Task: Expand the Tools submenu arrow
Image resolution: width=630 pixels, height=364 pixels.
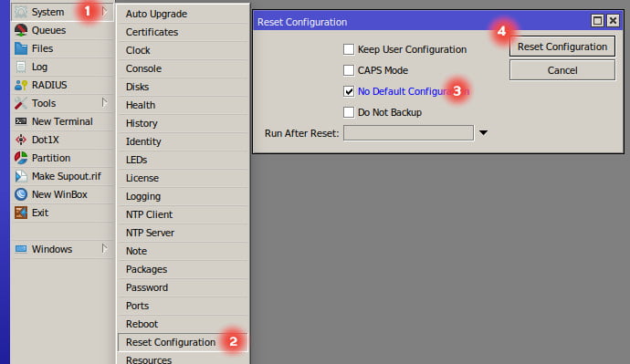Action: click(104, 103)
